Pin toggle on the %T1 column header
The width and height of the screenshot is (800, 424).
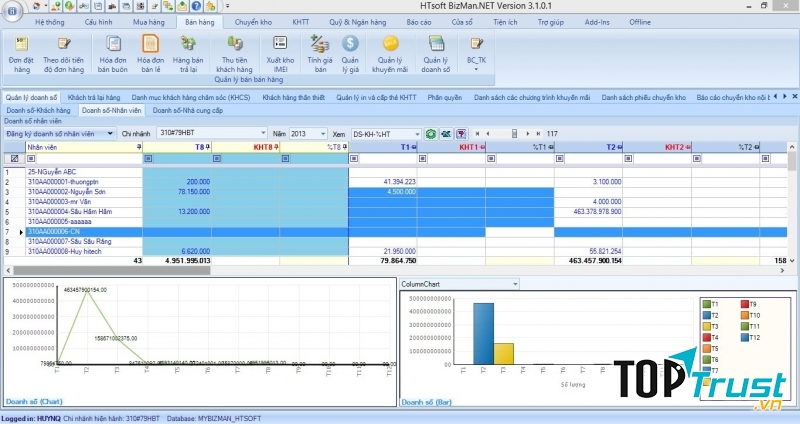(x=551, y=147)
